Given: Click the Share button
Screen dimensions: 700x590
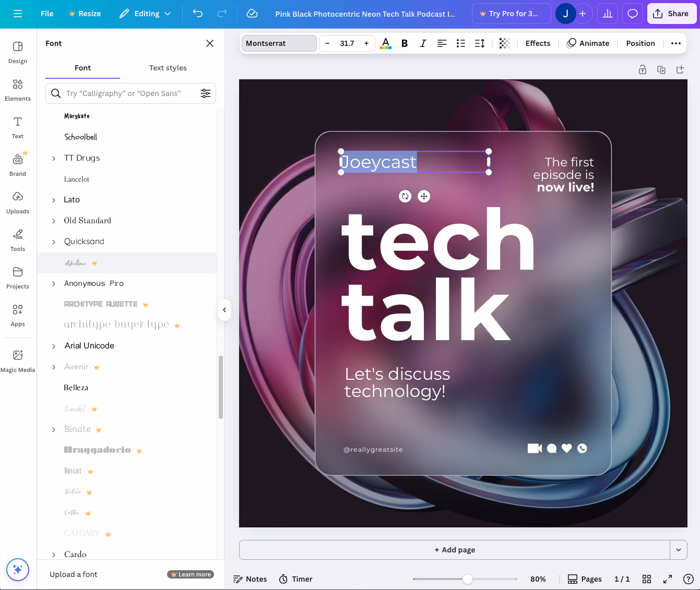Looking at the screenshot, I should pyautogui.click(x=671, y=14).
